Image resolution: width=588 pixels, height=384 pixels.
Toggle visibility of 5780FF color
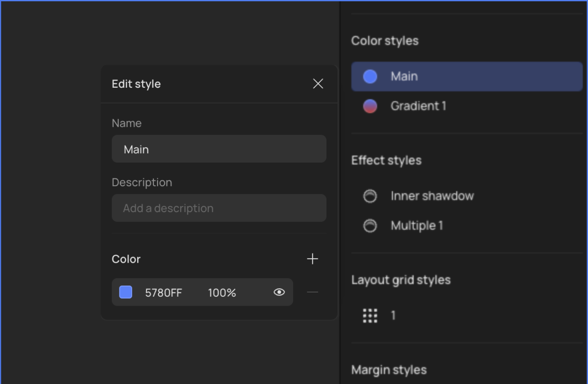tap(279, 292)
